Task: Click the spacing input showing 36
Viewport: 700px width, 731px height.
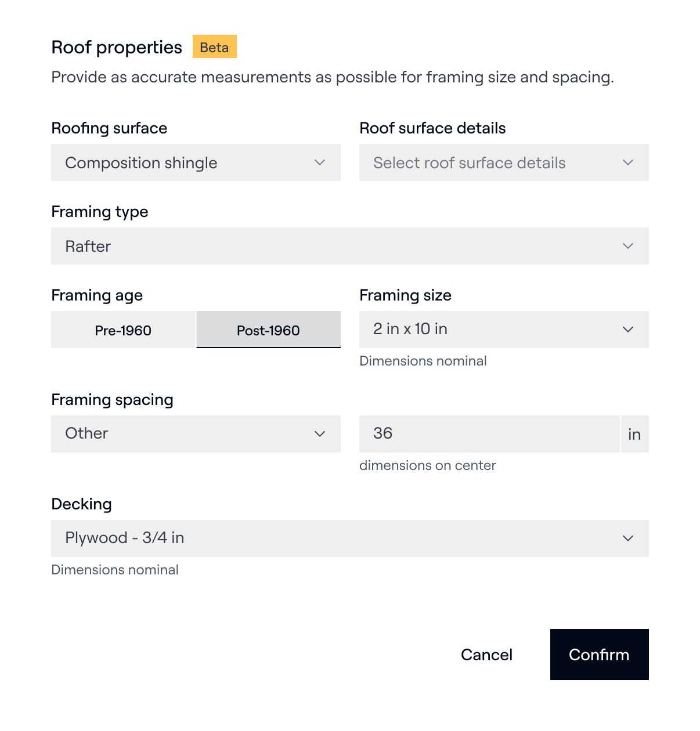Action: [x=489, y=434]
